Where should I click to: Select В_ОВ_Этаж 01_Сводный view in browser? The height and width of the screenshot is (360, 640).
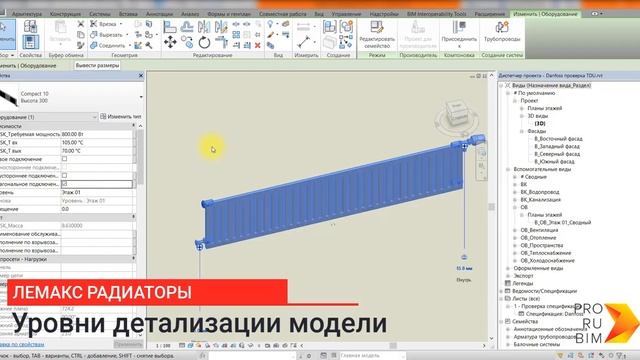563,222
